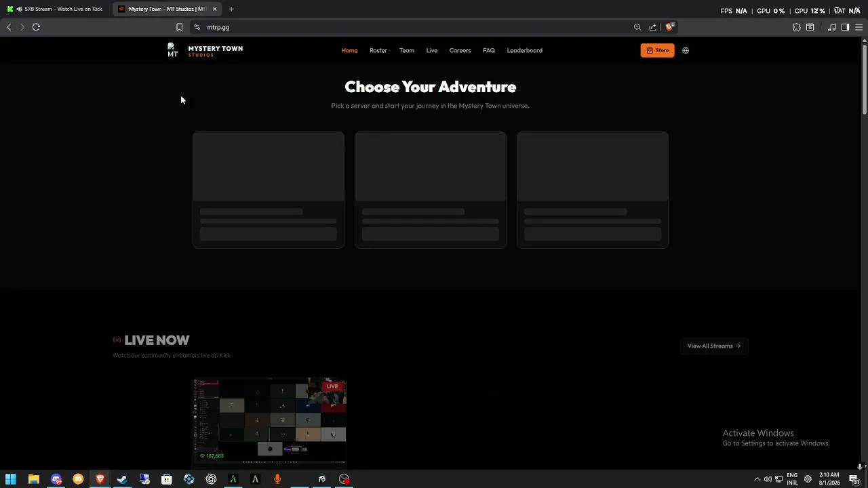
Task: Go to the Roster page
Action: [x=378, y=50]
